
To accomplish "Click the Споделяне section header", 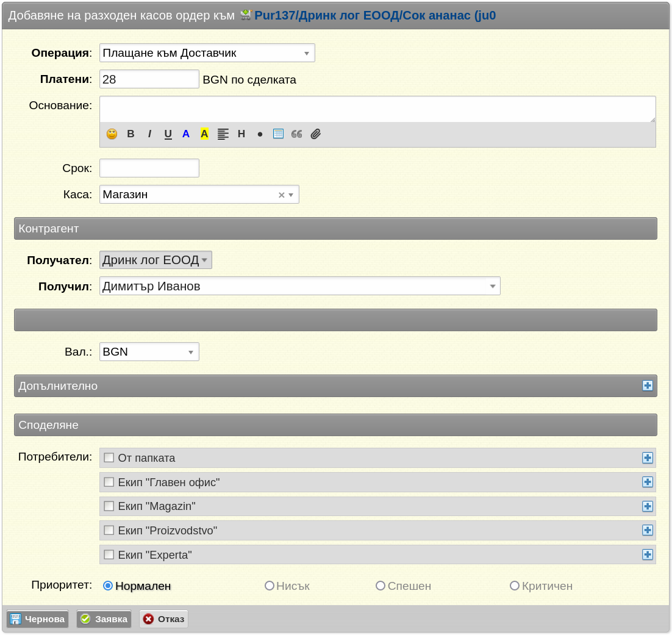I will [335, 425].
